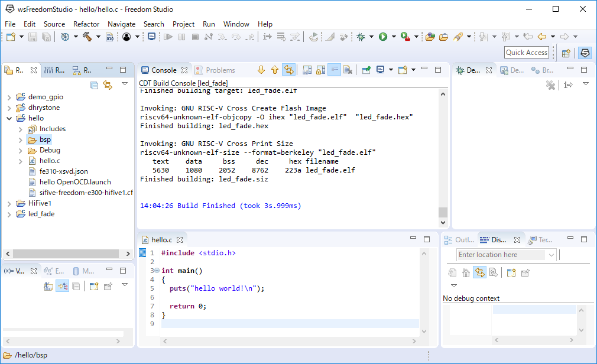
Task: Click Project Explorer horizontal scrollbar thumb
Action: (x=66, y=253)
